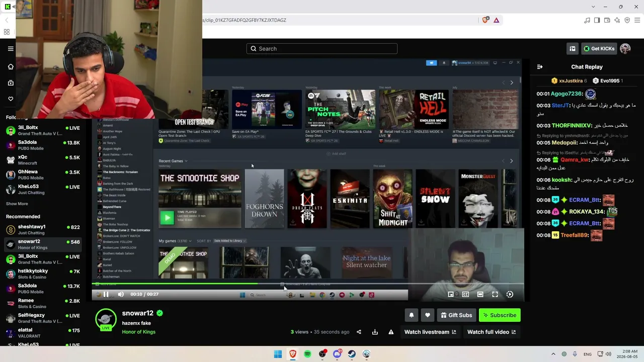Open the Brave Wallet icon
Screen dimensions: 644x362
tap(607, 20)
